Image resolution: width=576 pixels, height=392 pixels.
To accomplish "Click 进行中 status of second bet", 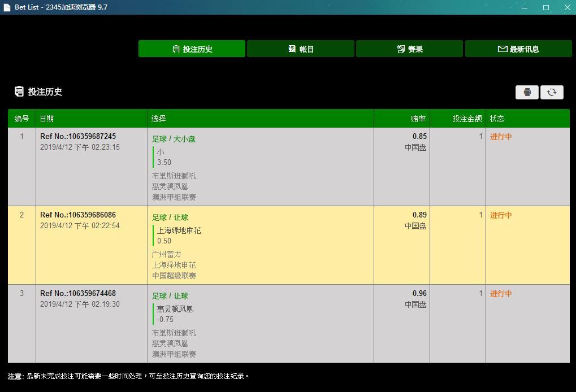I will pyautogui.click(x=501, y=215).
